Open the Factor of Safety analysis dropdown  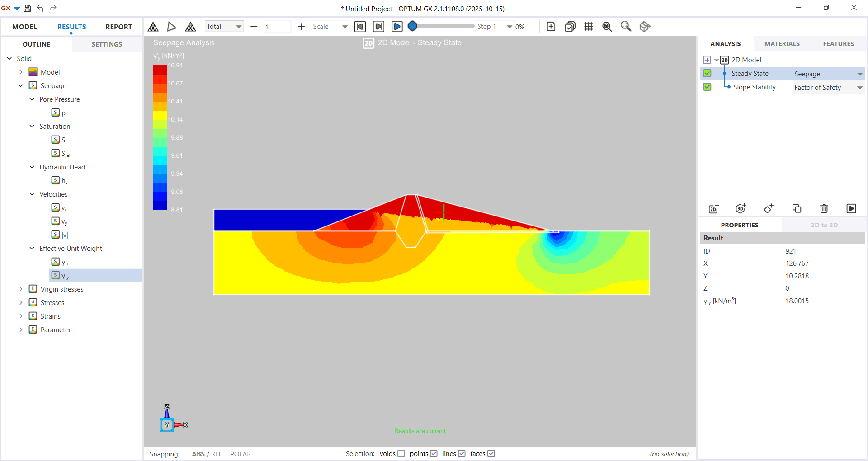tap(859, 88)
